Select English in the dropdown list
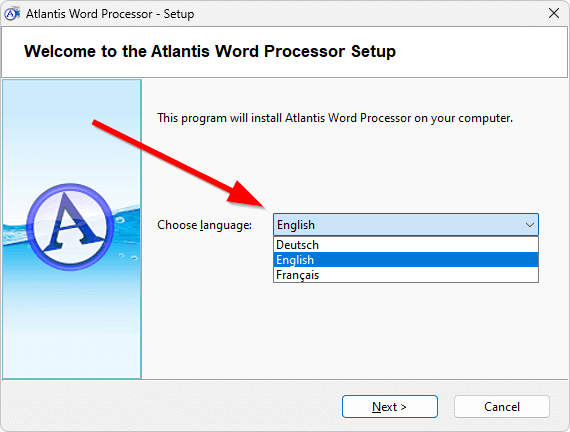This screenshot has width=570, height=432. (x=406, y=260)
